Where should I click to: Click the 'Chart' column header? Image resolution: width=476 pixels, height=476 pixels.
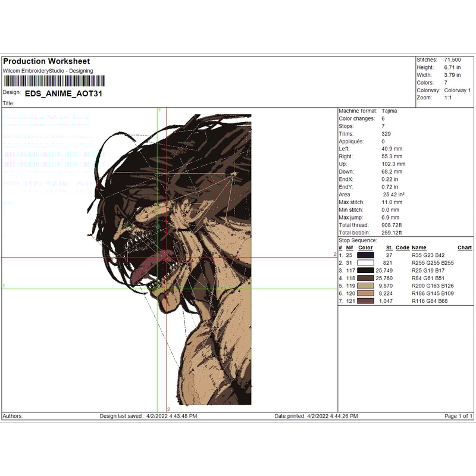pos(464,248)
